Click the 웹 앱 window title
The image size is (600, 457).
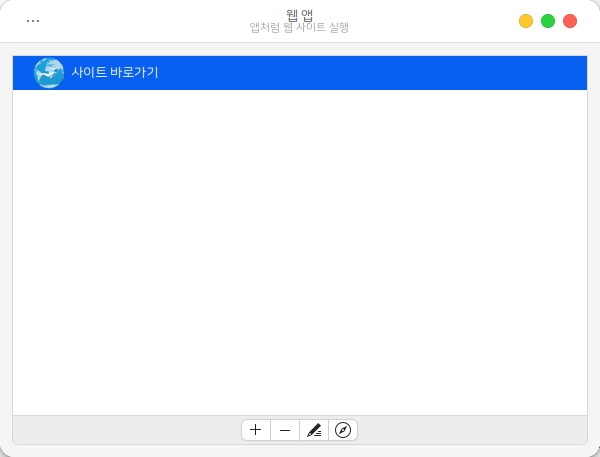(x=299, y=14)
